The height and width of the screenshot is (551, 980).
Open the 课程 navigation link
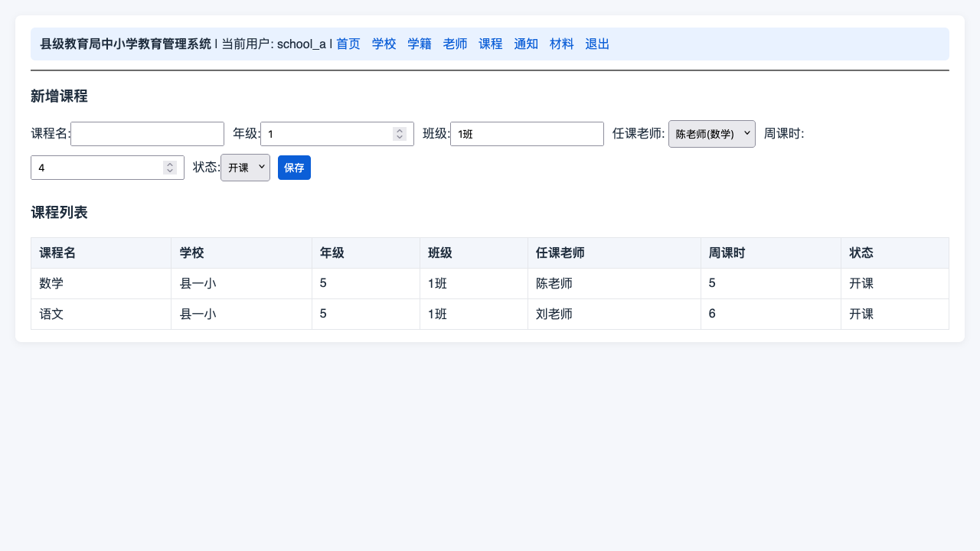(491, 44)
